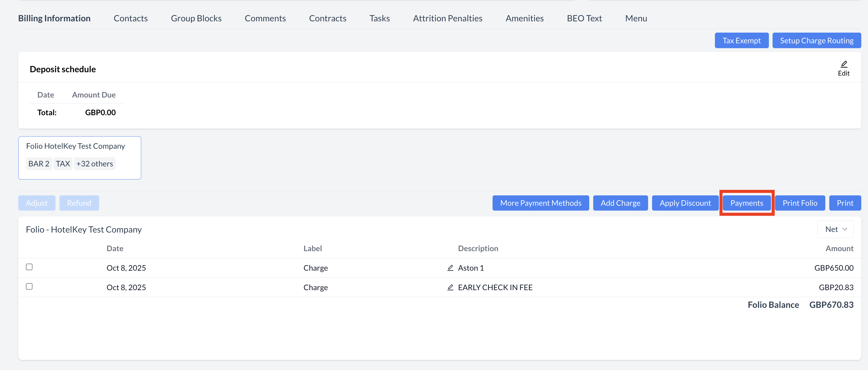Go to the Attrition Penalties tab
Viewport: 868px width, 370px height.
click(447, 18)
